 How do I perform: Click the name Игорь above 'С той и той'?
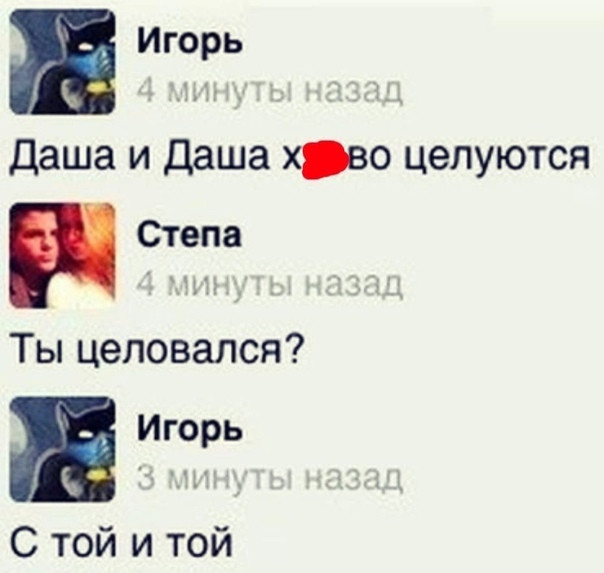(190, 429)
